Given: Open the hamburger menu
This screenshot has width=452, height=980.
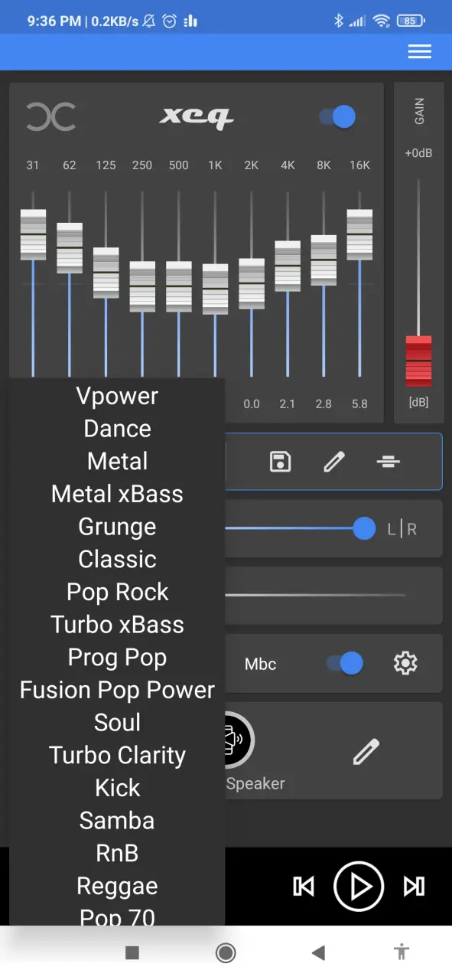Looking at the screenshot, I should point(419,51).
